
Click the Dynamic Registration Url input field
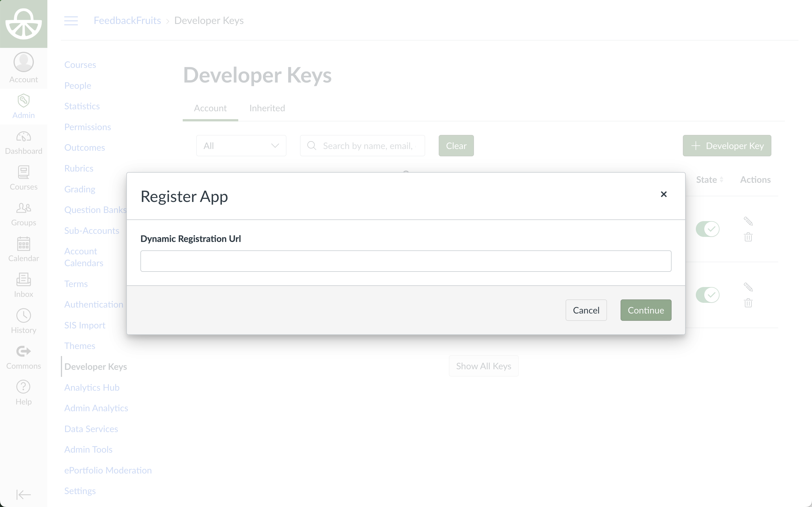tap(406, 261)
